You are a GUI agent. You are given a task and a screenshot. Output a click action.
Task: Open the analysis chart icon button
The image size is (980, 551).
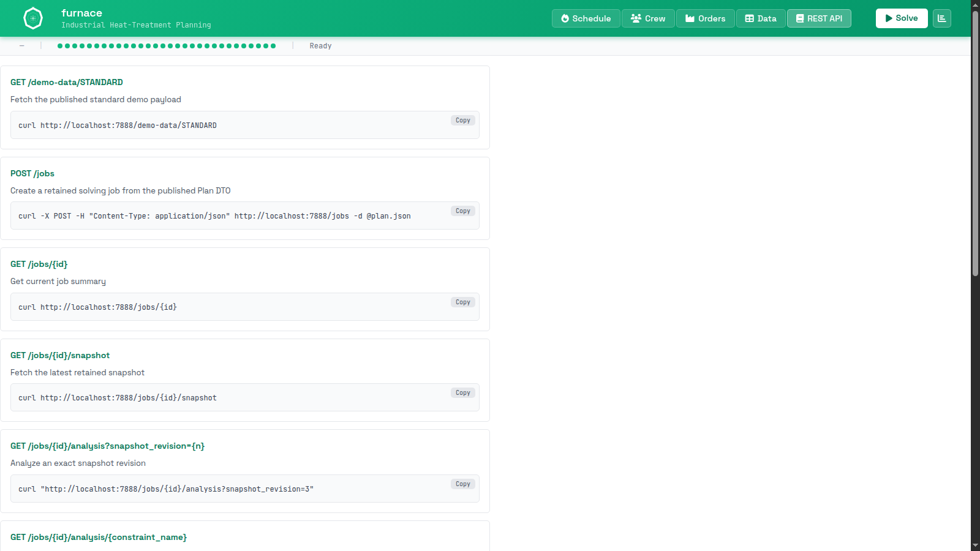pos(942,18)
